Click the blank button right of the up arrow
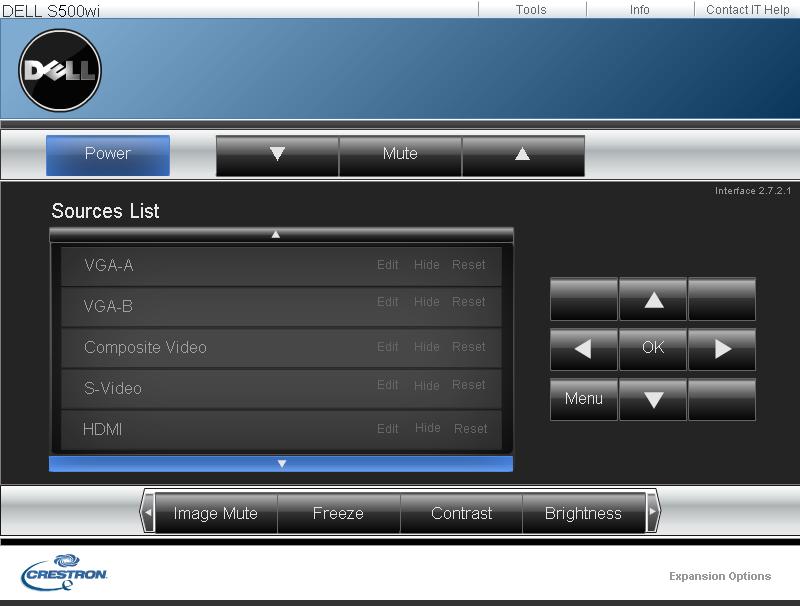The image size is (800, 606). [722, 299]
